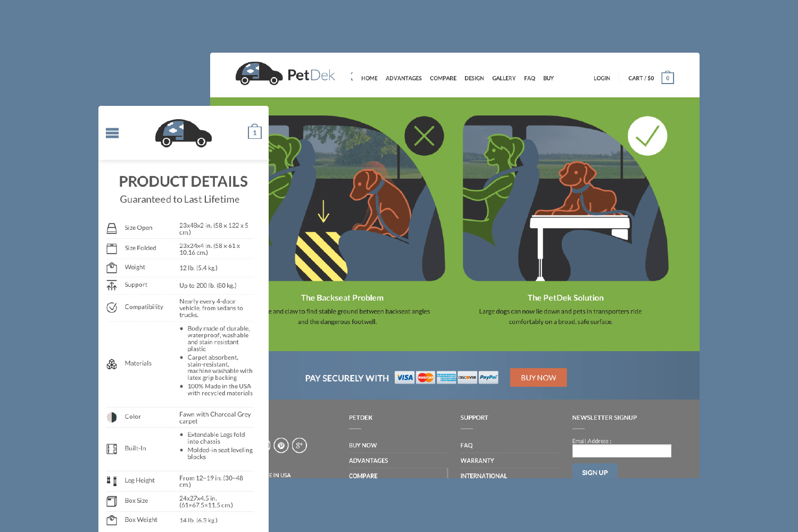Open the footer INTERNATIONAL link
The image size is (798, 532).
[x=484, y=476]
